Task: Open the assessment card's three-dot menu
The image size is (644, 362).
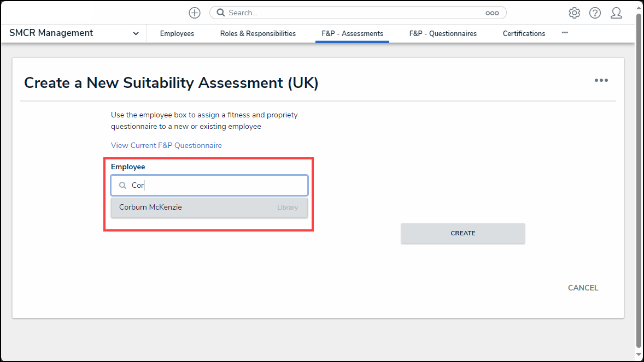Action: coord(601,80)
